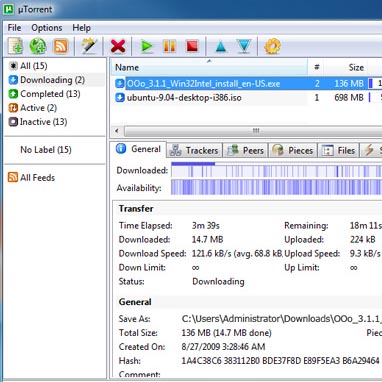Click Add Torrent from URL icon
Viewport: 382px width, 382px height.
[x=38, y=46]
